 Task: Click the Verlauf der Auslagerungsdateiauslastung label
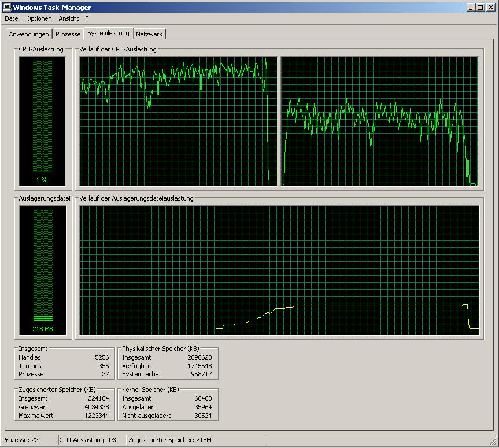pos(136,198)
